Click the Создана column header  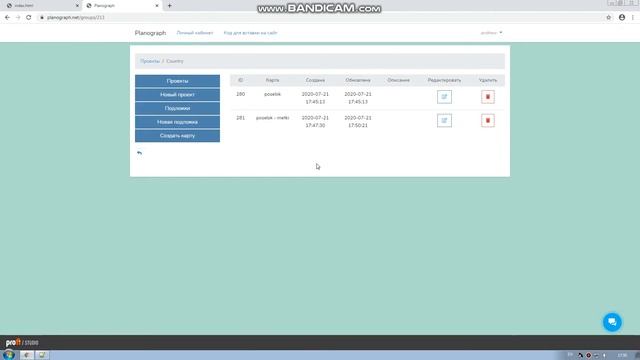click(x=315, y=80)
